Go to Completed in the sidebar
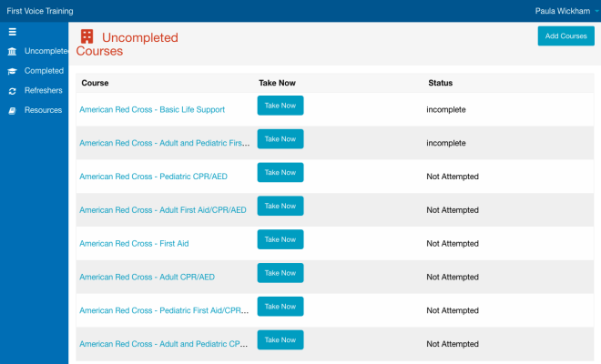 [x=44, y=70]
